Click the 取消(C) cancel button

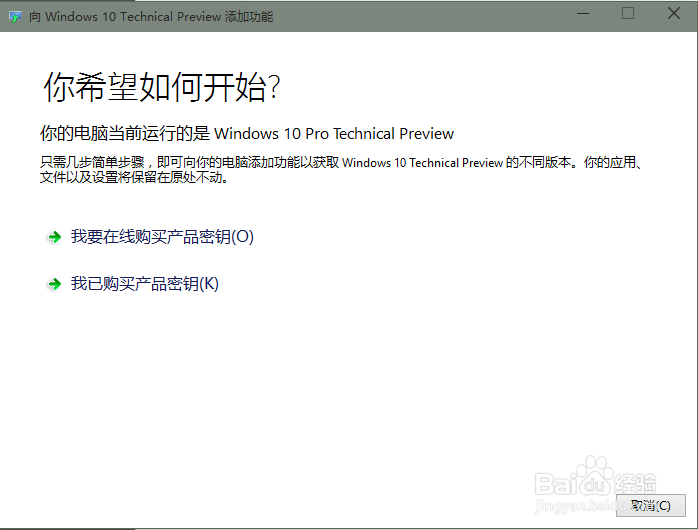(650, 506)
